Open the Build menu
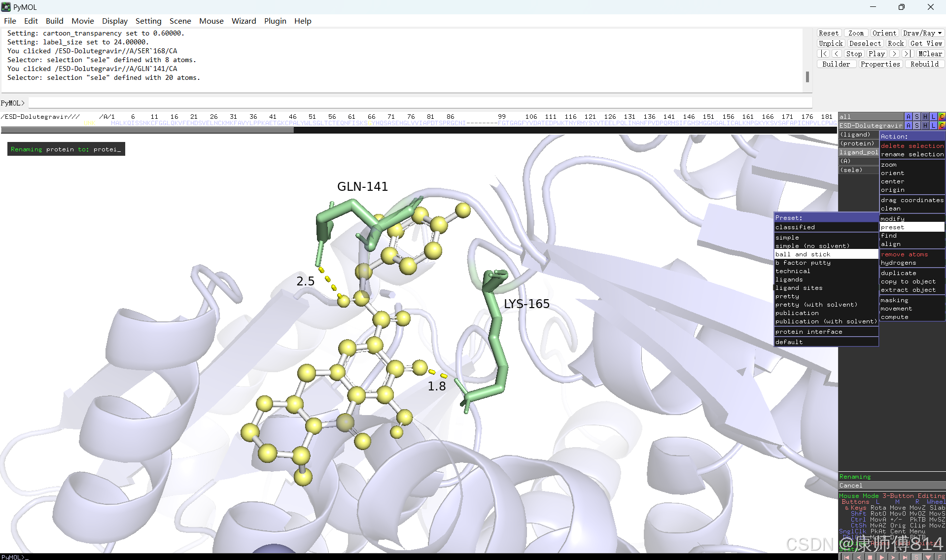This screenshot has width=946, height=560. 54,21
